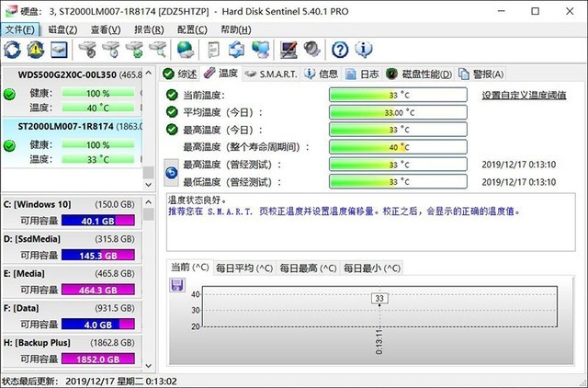Click the 设置自定义温度阈值 link
The image size is (588, 388).
[524, 96]
